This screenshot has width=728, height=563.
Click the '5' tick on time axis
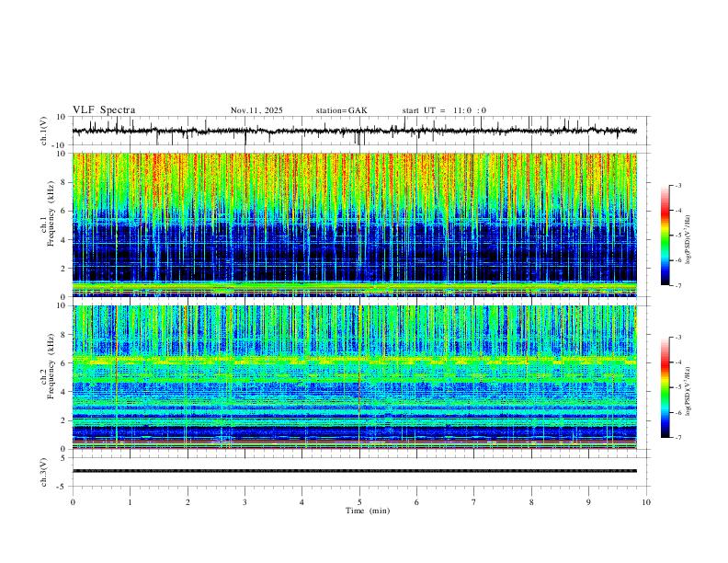click(x=359, y=502)
